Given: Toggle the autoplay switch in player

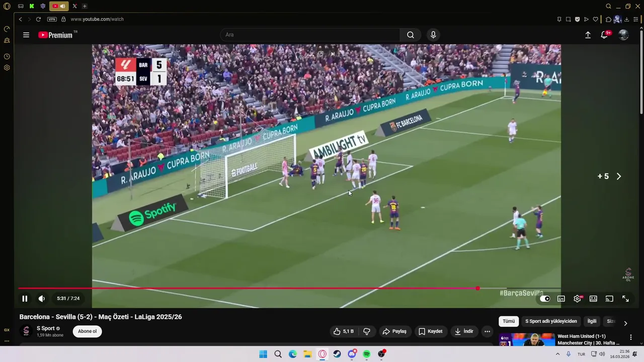Looking at the screenshot, I should pyautogui.click(x=545, y=299).
